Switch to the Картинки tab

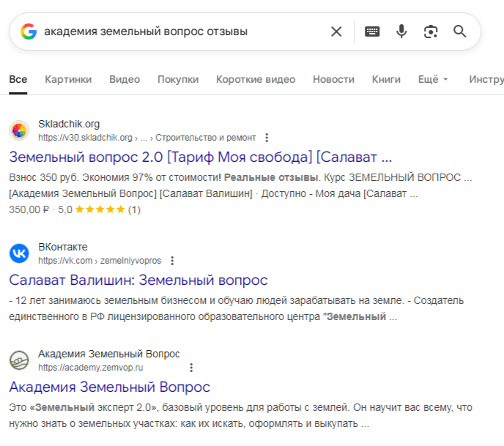pos(68,79)
